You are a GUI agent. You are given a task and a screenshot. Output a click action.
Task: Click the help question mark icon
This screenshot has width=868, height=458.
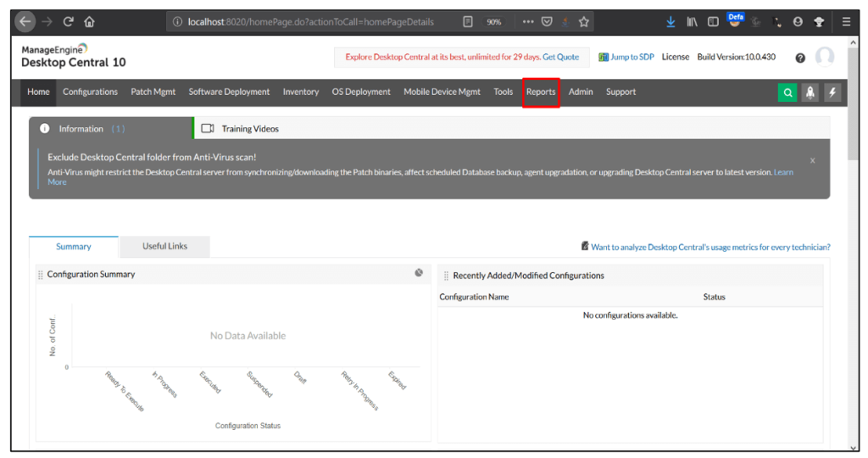point(800,58)
